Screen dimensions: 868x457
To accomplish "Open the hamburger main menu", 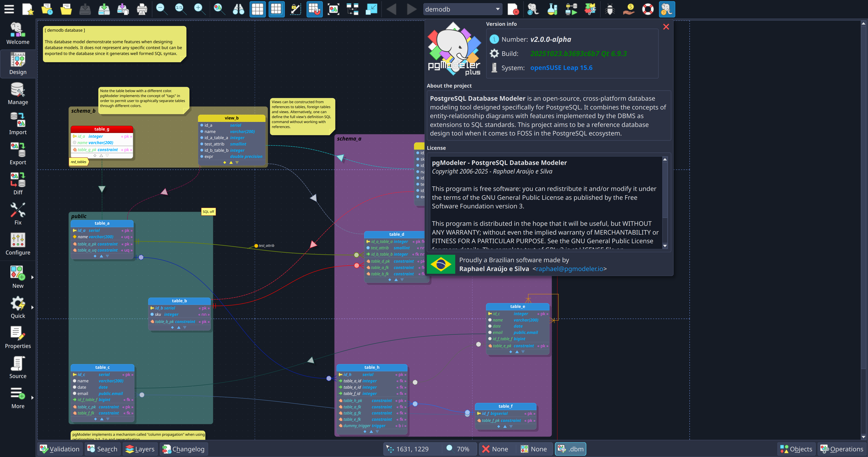I will (9, 9).
